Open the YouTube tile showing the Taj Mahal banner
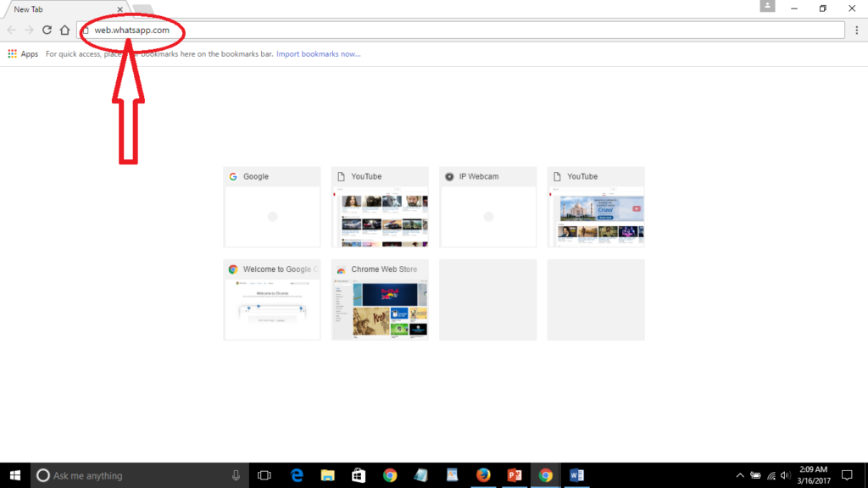Image resolution: width=868 pixels, height=488 pixels. [x=596, y=207]
